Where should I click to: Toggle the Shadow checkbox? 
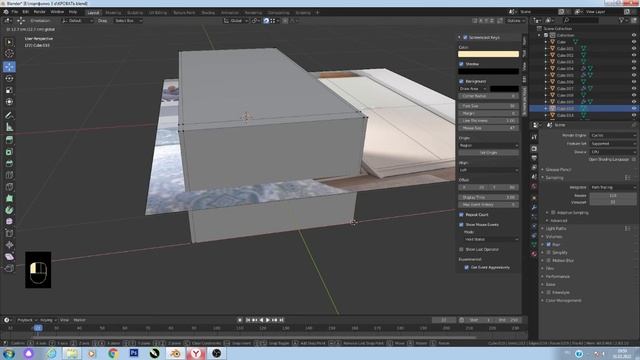point(461,64)
